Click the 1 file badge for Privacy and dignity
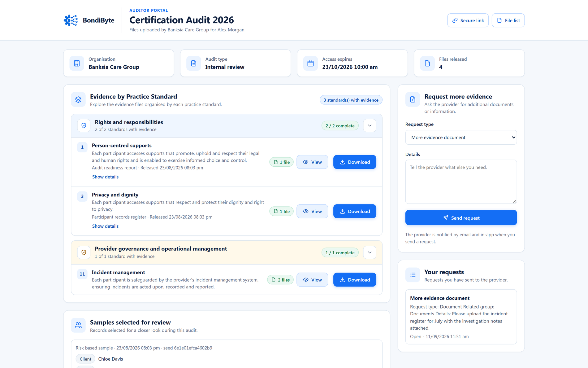This screenshot has width=588, height=368. (282, 211)
